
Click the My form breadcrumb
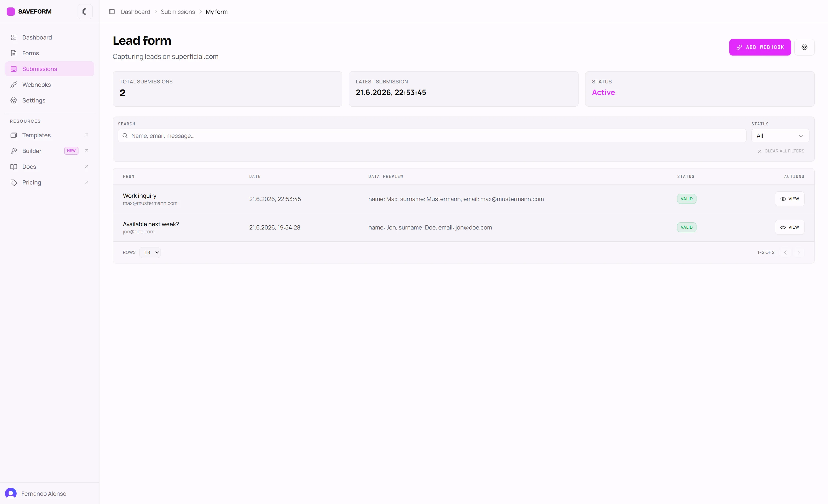pyautogui.click(x=216, y=12)
